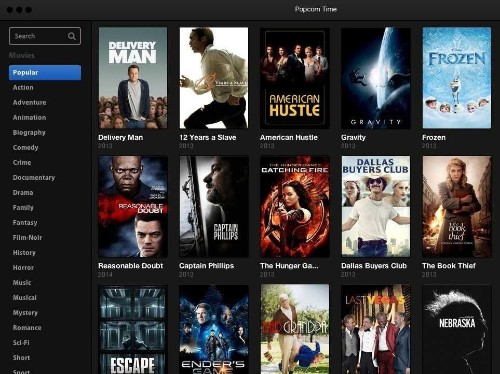Click the 'Delivery Man' title text
Screen dimensions: 500x374
[x=121, y=137]
